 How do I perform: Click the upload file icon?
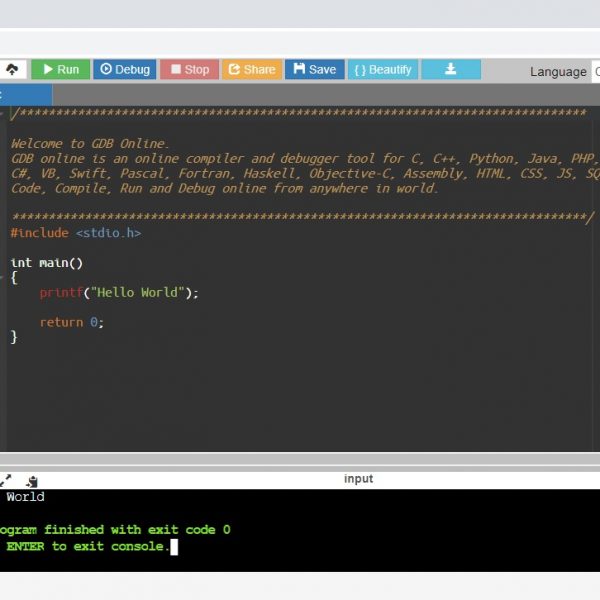[12, 69]
